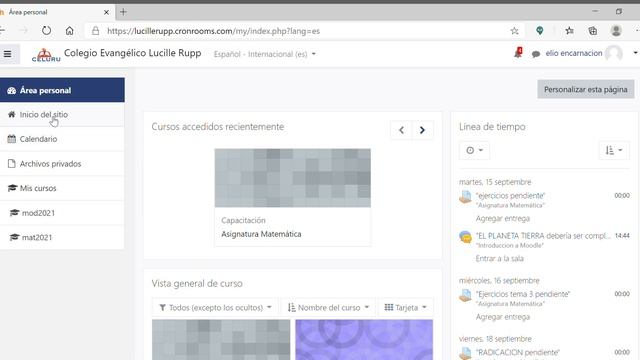Click the 'Capacitación' category label
The height and width of the screenshot is (360, 640).
coord(243,220)
